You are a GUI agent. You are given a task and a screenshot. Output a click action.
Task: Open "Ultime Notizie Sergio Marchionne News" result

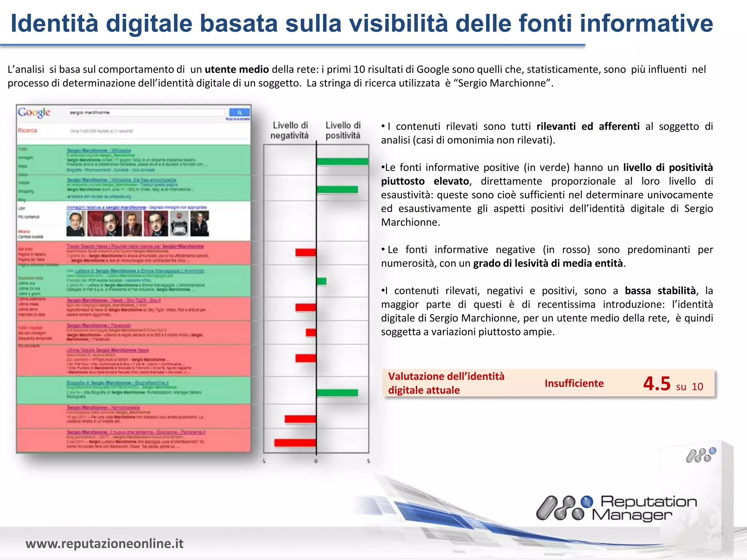coord(108,350)
